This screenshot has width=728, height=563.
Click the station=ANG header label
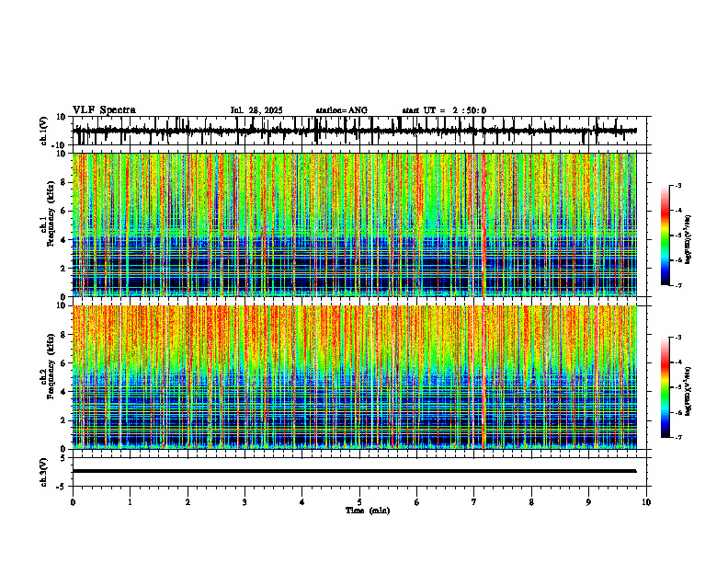pyautogui.click(x=342, y=110)
